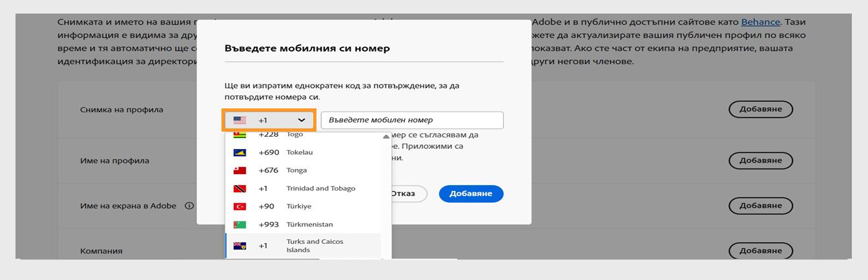
Task: Click the Turkmenistan flag icon
Action: [240, 225]
